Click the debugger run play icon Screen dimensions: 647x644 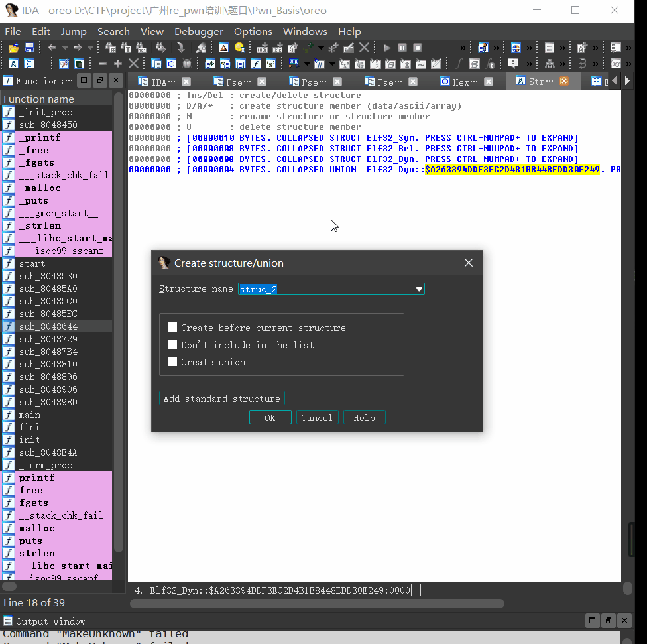[387, 48]
